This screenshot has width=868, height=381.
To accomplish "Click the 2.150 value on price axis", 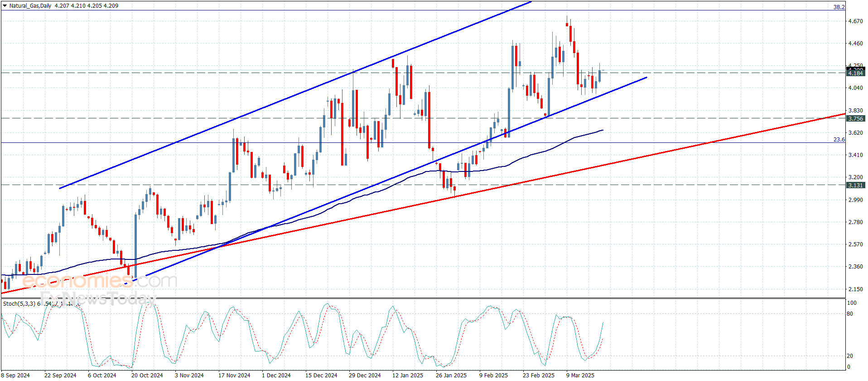I will 855,289.
